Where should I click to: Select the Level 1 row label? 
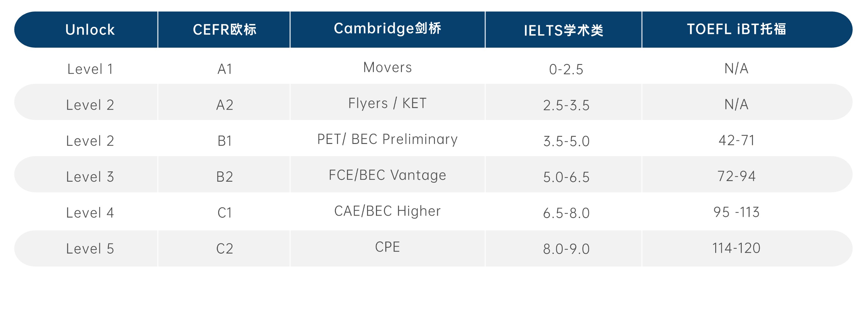[90, 69]
